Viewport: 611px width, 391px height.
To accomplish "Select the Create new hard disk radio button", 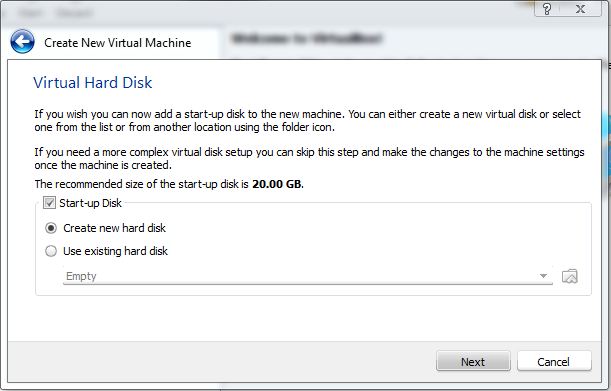I will pos(51,228).
